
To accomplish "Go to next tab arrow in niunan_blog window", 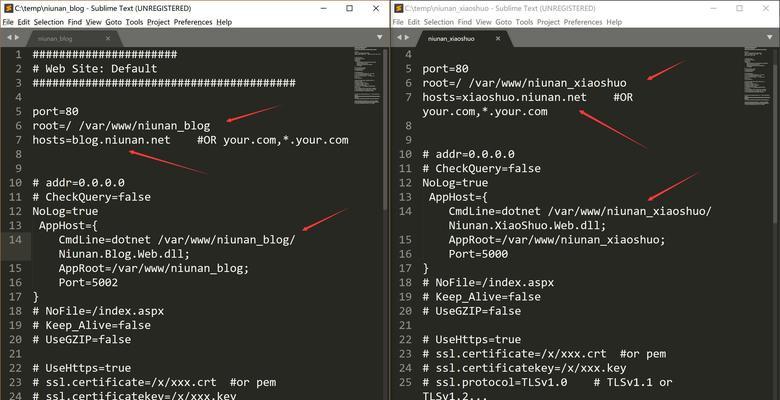I will [17, 37].
